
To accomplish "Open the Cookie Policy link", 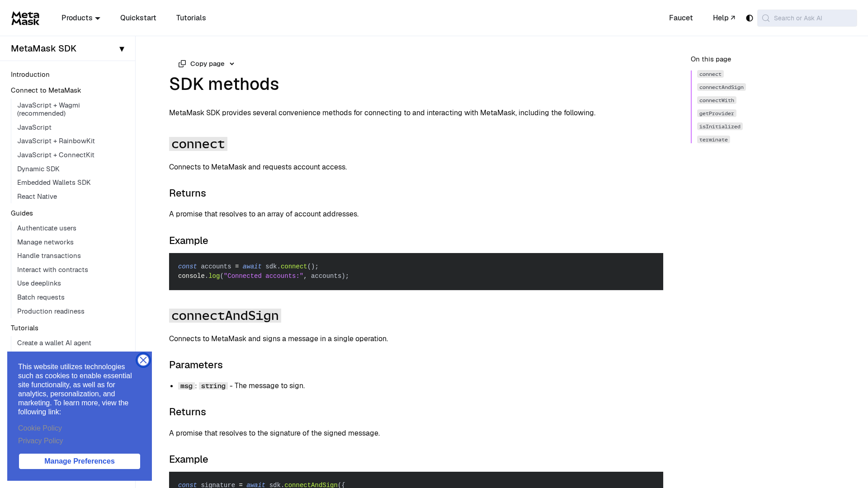I will (x=40, y=428).
